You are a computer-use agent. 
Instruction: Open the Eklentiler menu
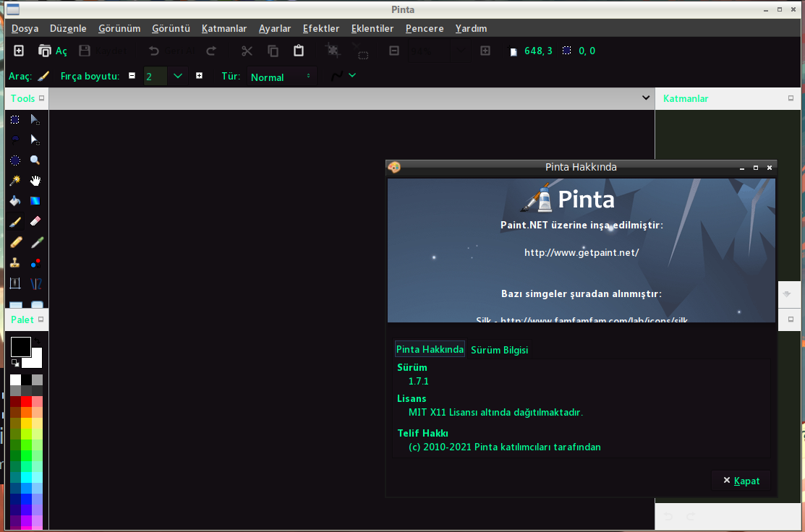coord(372,29)
